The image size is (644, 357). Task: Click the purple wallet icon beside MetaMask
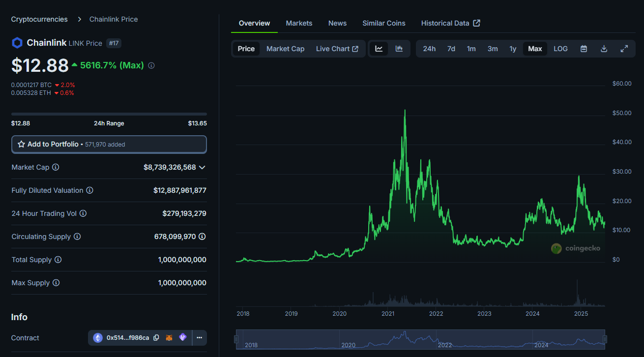point(183,338)
